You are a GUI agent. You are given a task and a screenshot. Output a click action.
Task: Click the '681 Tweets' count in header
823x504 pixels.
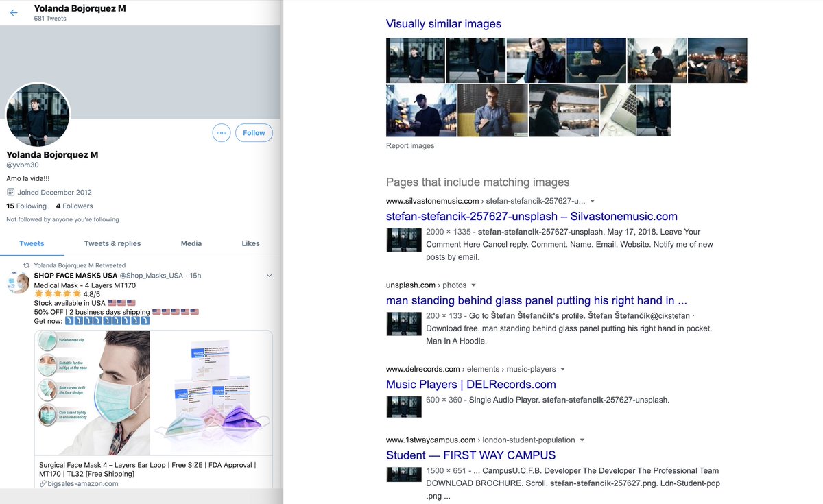click(50, 19)
